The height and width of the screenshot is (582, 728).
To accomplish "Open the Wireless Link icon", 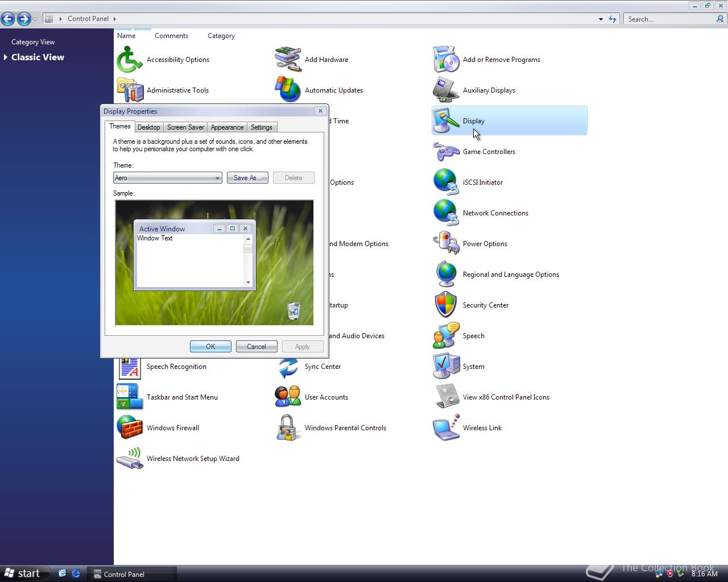I will click(x=446, y=428).
